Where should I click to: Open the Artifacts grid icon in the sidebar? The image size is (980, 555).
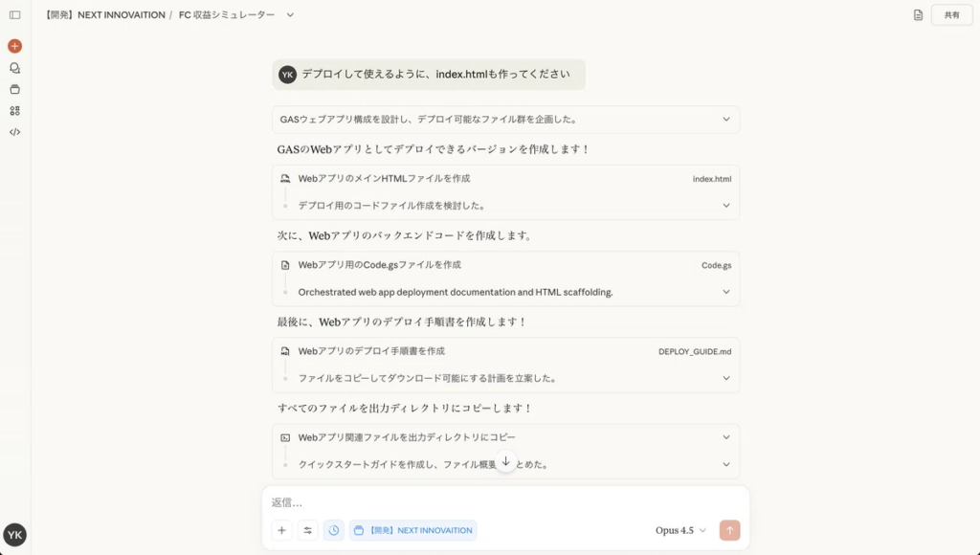[14, 111]
